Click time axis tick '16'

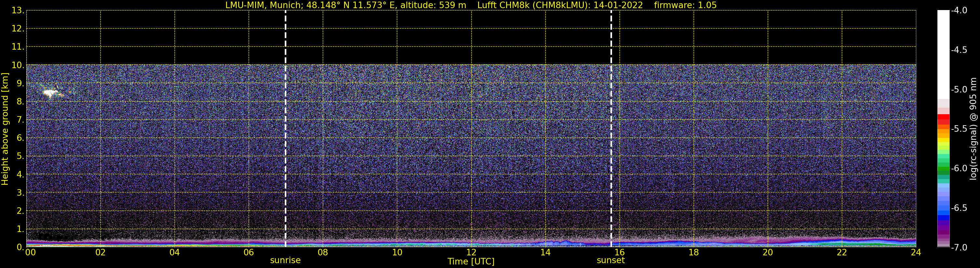click(x=620, y=252)
